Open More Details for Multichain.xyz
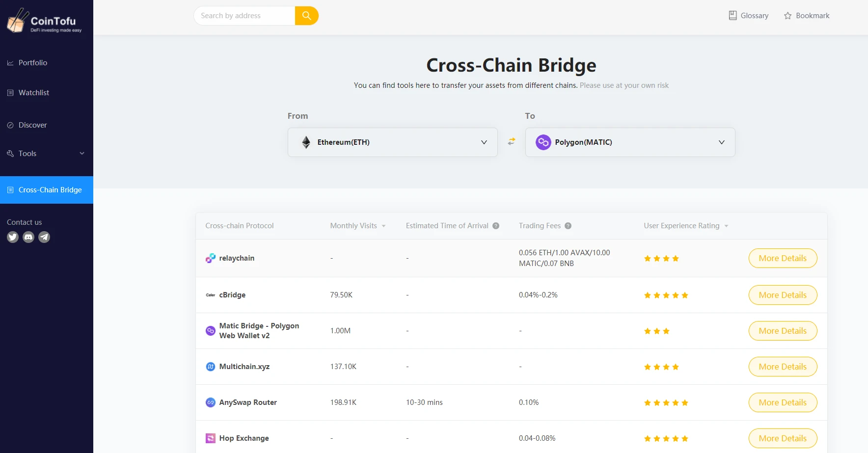This screenshot has height=453, width=868. (783, 367)
